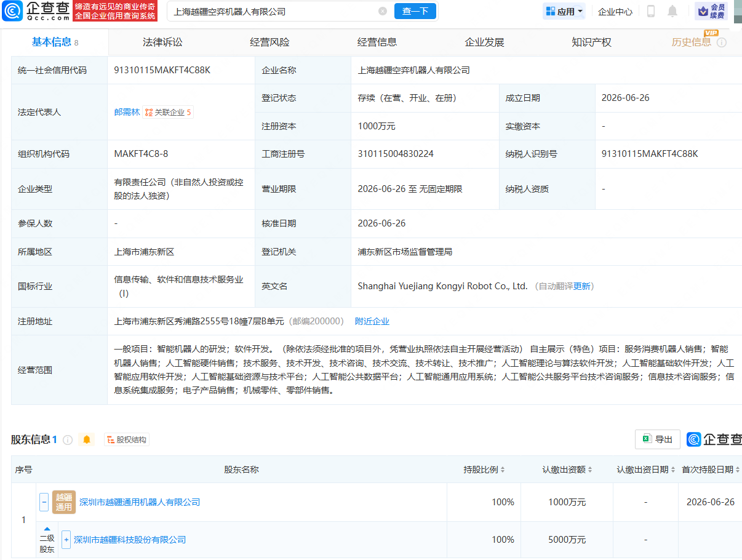Open the 股权结构 view

(127, 439)
